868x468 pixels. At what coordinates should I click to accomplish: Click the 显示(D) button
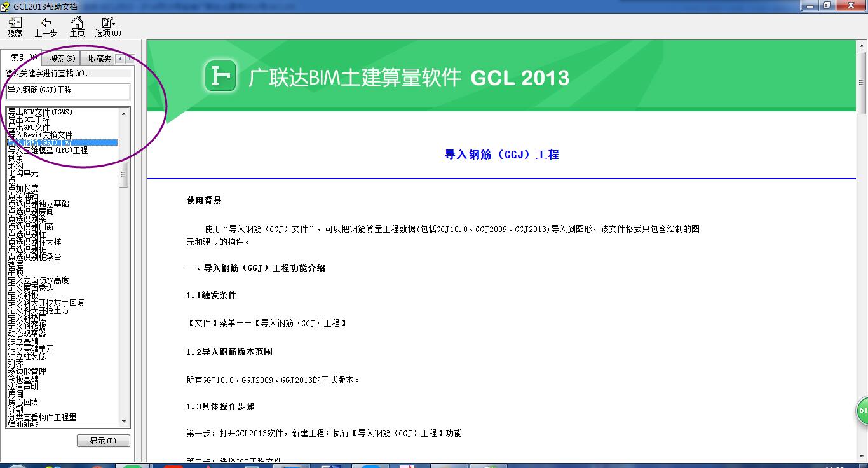pyautogui.click(x=104, y=441)
